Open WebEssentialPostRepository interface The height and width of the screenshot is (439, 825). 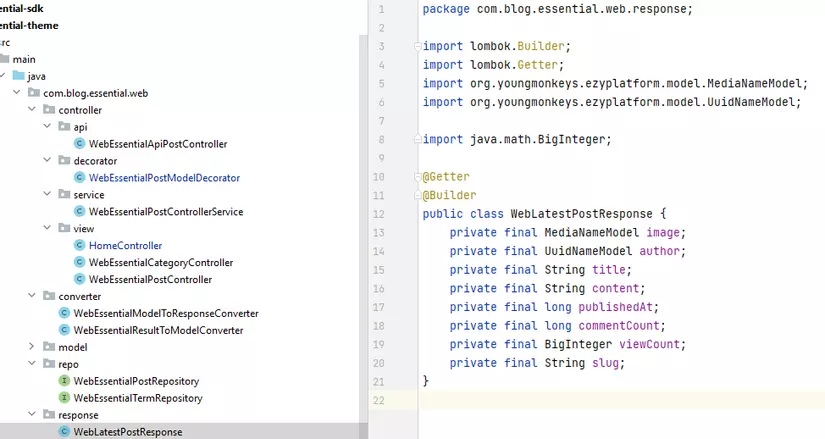pyautogui.click(x=136, y=381)
